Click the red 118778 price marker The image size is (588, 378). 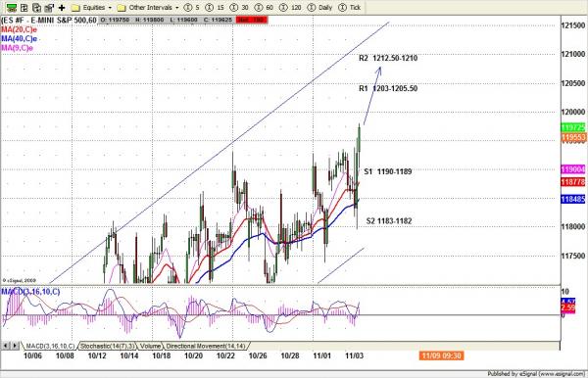pos(573,182)
